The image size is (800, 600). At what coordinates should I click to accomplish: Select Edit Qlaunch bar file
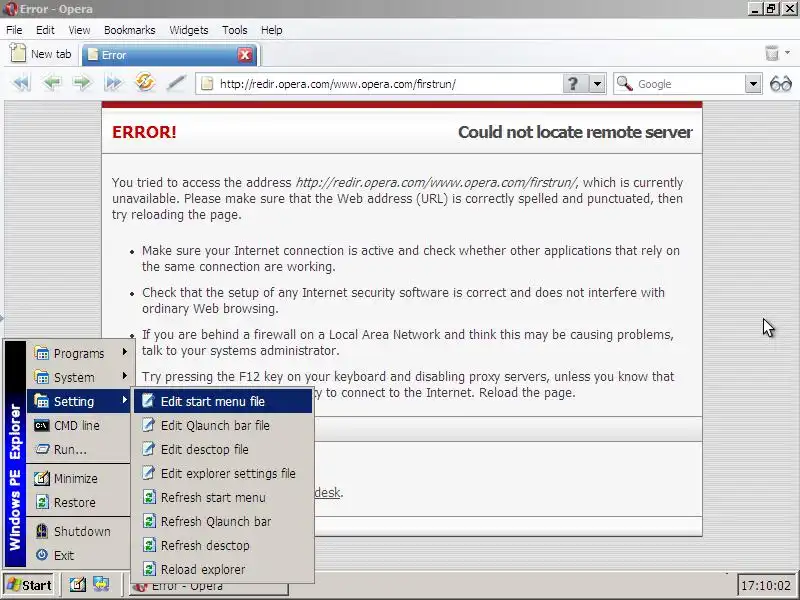coord(223,425)
